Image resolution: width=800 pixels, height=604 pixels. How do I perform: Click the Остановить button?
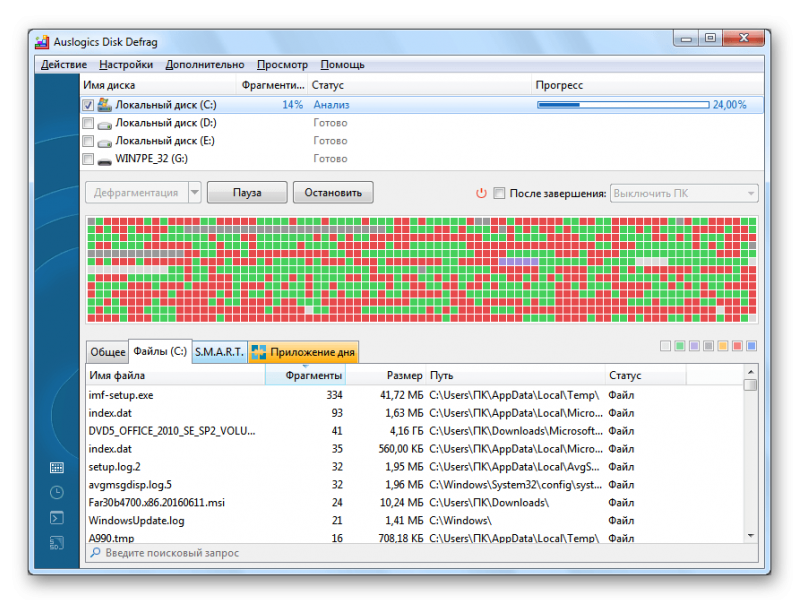333,192
